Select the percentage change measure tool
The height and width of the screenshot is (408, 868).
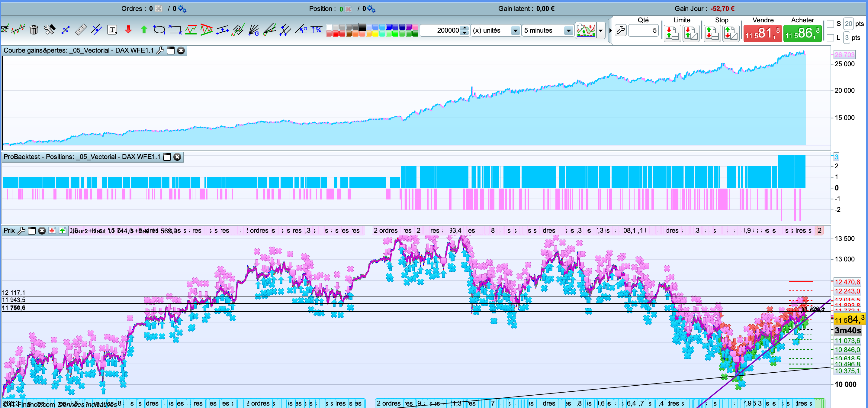317,30
